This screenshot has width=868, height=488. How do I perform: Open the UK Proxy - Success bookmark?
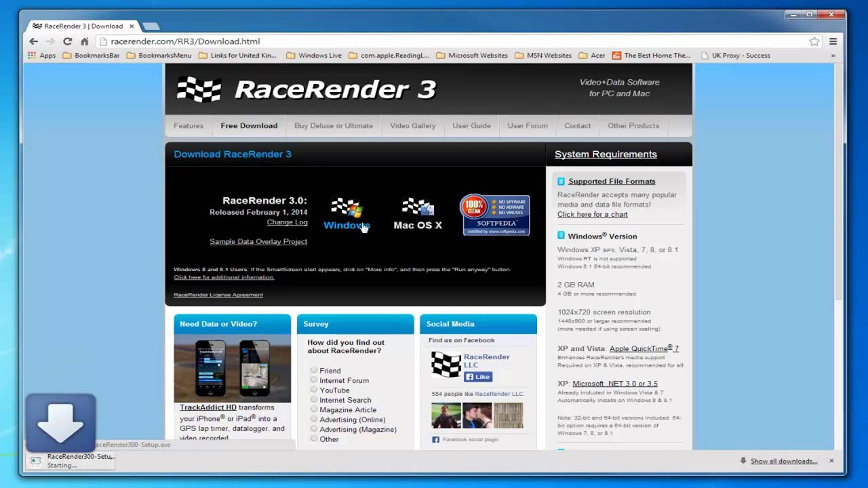pyautogui.click(x=735, y=56)
